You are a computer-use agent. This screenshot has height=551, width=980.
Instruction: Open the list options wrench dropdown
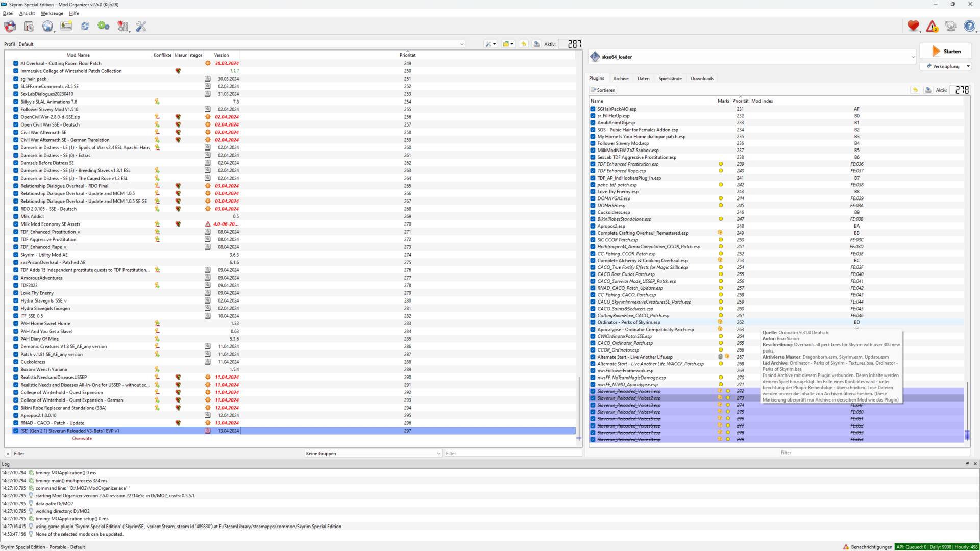click(x=491, y=44)
